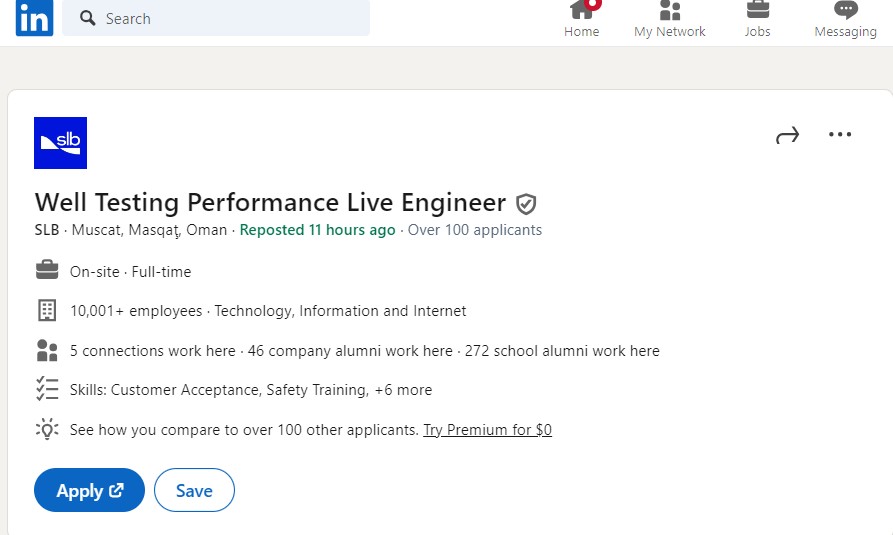
Task: Open the three-dot more options menu
Action: [840, 134]
